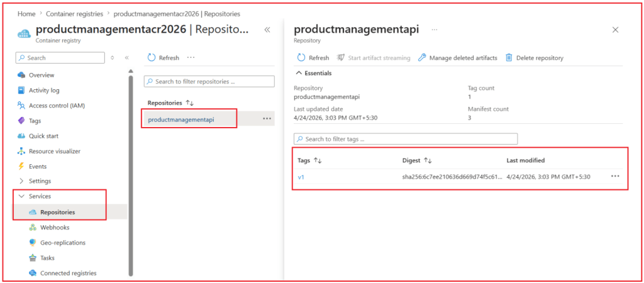Open Resource visualizer
This screenshot has height=283, width=644.
click(x=55, y=151)
